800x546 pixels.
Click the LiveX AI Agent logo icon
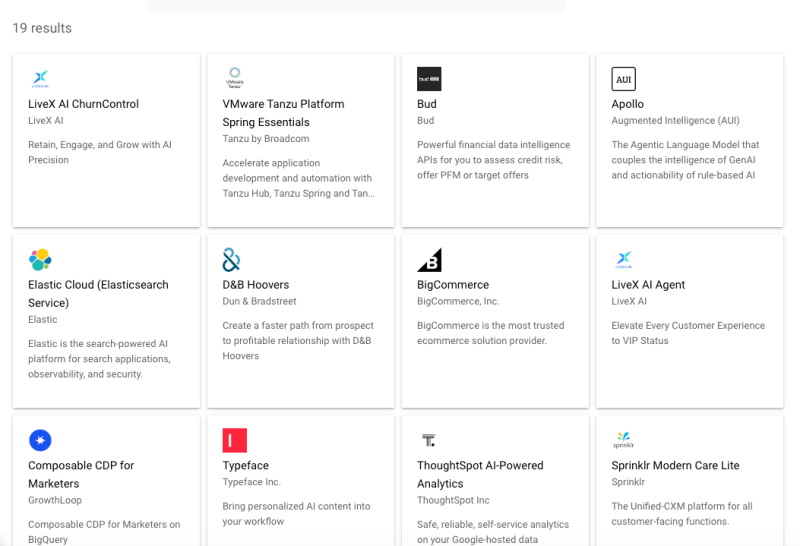click(623, 260)
